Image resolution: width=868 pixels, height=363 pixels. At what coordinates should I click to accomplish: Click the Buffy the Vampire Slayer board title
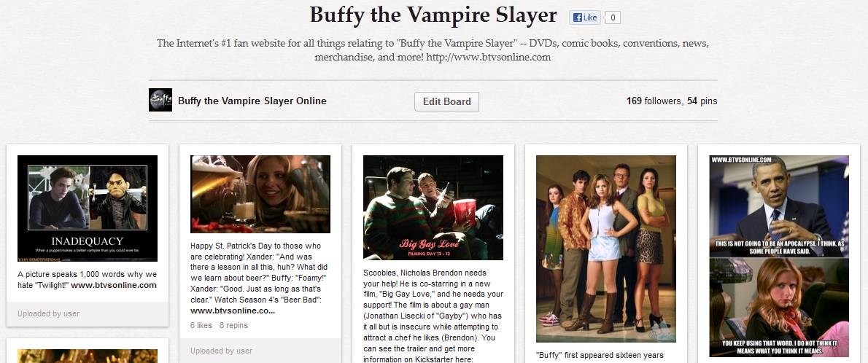click(433, 15)
